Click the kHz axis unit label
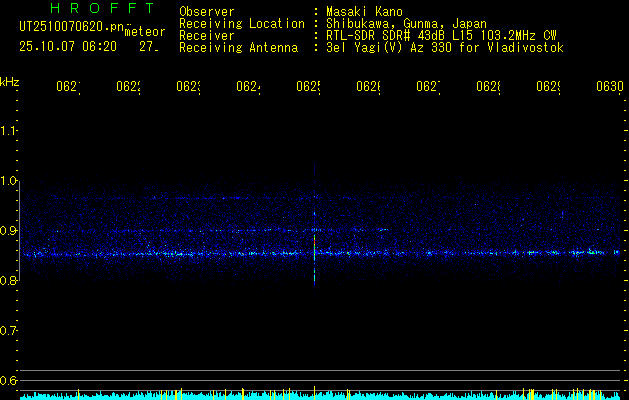Screen dimensions: 629x400 (9, 82)
